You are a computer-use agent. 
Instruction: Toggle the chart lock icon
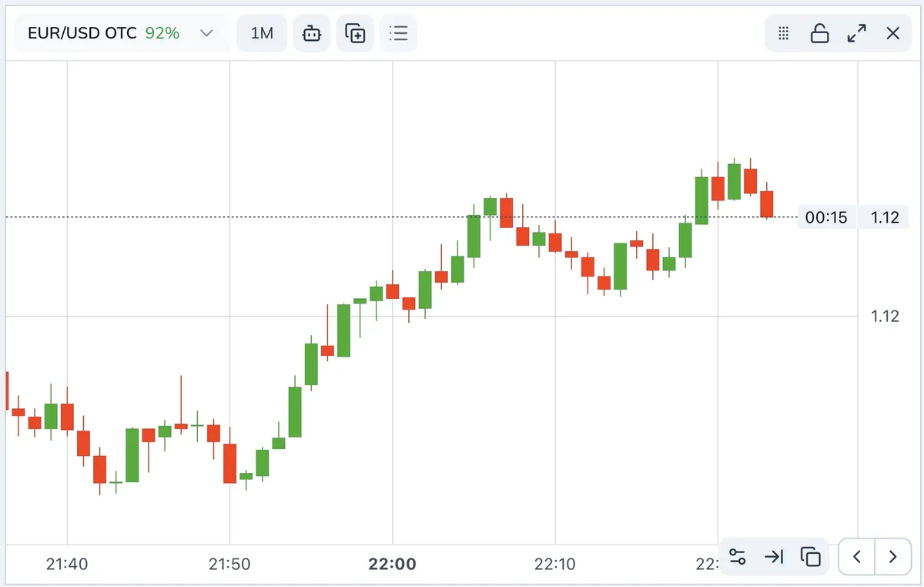click(820, 33)
